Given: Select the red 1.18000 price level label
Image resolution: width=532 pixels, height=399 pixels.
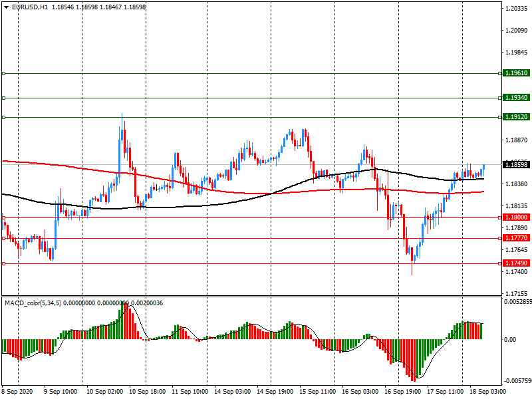Looking at the screenshot, I should coord(517,217).
